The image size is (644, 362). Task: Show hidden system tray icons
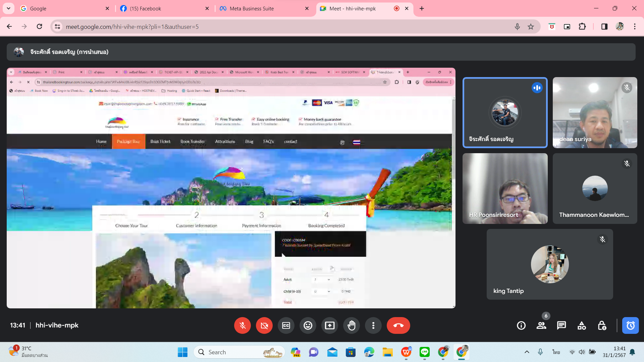pos(527,352)
